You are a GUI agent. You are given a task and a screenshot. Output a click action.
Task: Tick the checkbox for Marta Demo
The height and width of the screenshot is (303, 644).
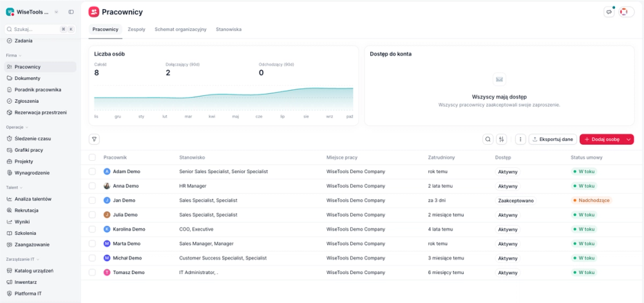[x=92, y=244]
